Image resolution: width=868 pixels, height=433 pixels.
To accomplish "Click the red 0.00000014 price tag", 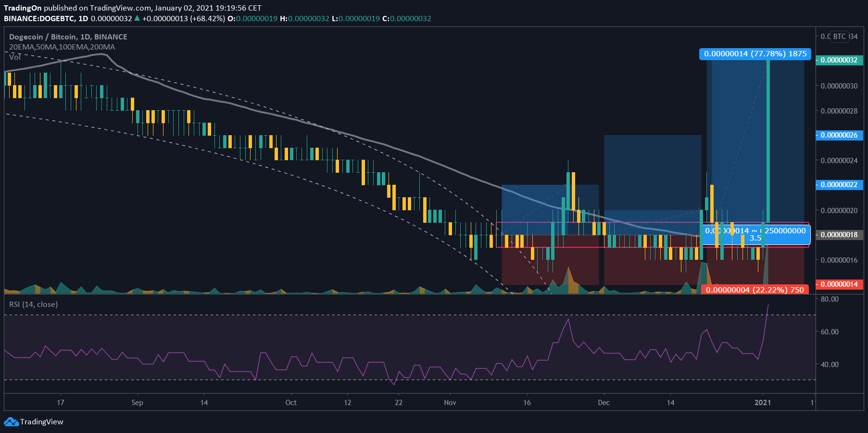I will [x=839, y=284].
